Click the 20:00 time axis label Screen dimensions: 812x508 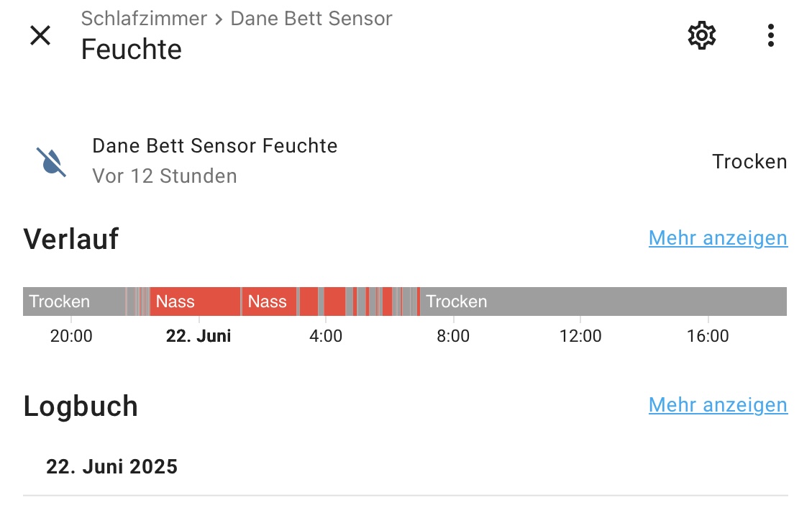[x=71, y=336]
